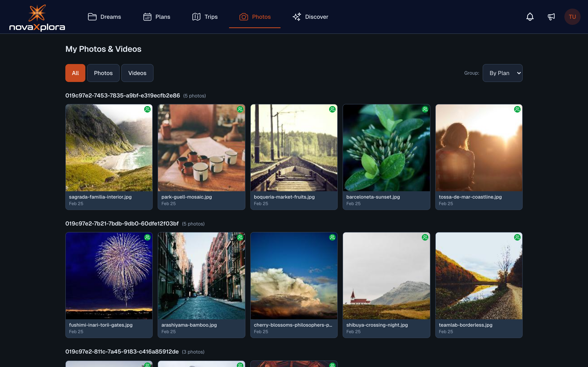Open the park-guell-mosaic.jpg photo
This screenshot has width=588, height=367.
pyautogui.click(x=201, y=148)
